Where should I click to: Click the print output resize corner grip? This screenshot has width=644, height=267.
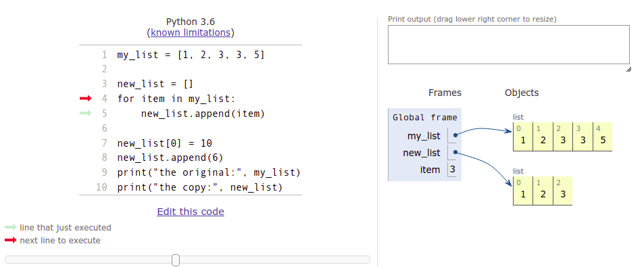coord(628,69)
